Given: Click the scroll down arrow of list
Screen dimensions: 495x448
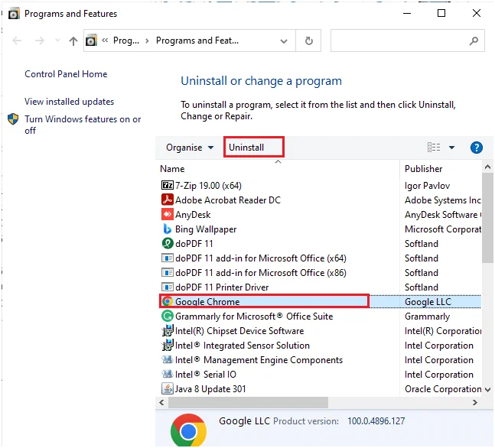Looking at the screenshot, I should pyautogui.click(x=487, y=390).
